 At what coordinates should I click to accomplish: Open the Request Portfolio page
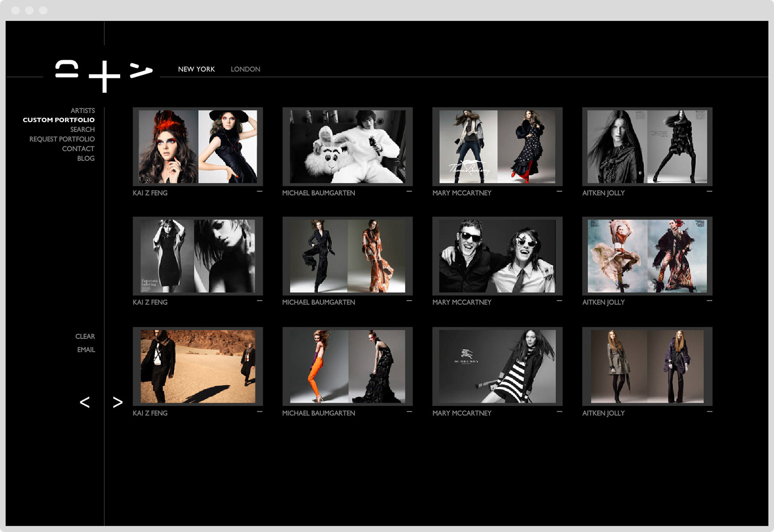click(x=62, y=139)
